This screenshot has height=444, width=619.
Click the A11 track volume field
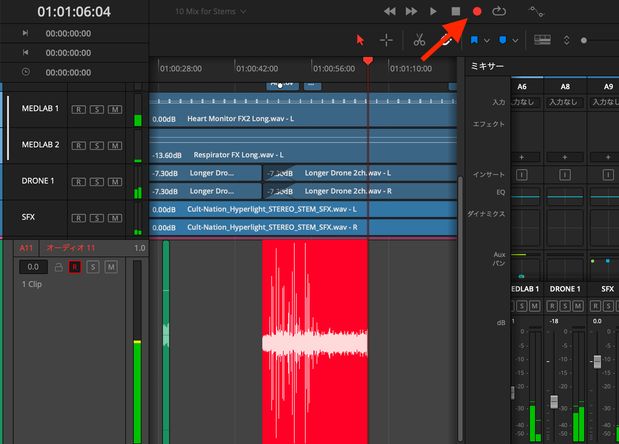point(32,267)
